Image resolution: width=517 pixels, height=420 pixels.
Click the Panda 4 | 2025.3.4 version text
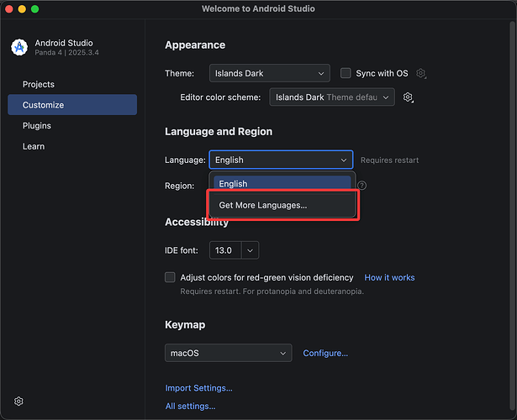67,52
